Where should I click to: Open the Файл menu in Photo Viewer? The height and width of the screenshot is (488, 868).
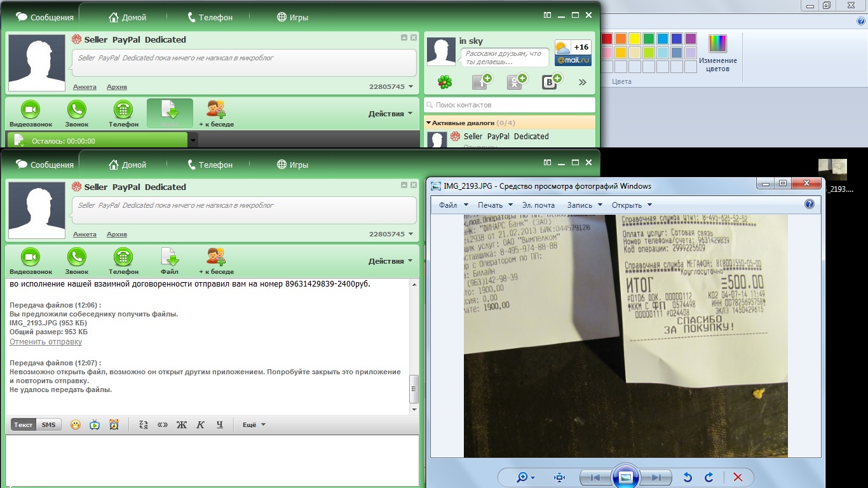453,205
